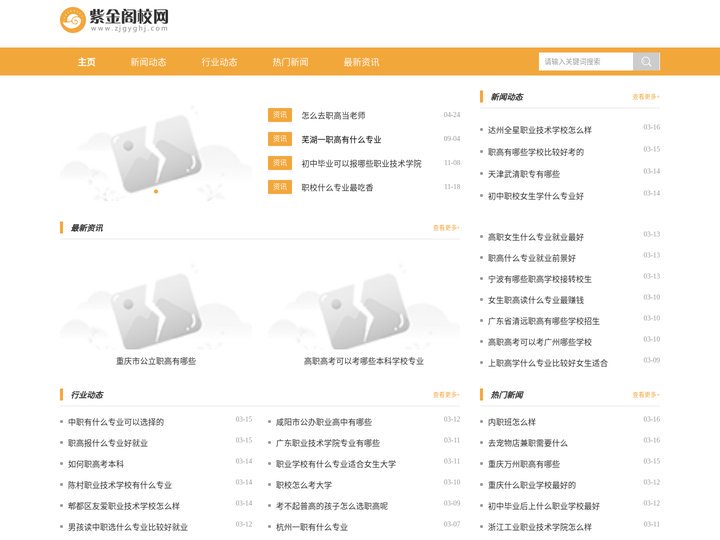
Task: Click the banner carousel placeholder image
Action: click(156, 152)
